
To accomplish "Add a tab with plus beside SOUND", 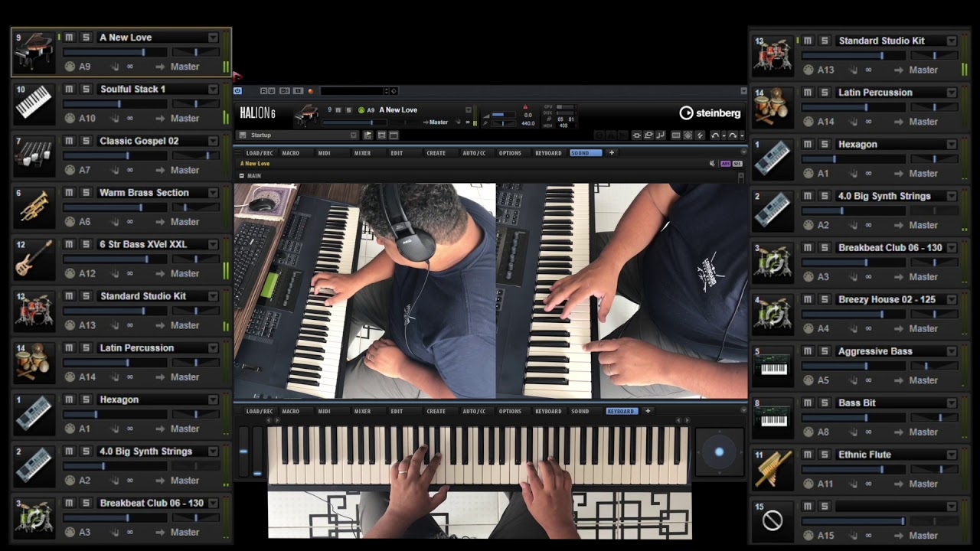I will [612, 153].
